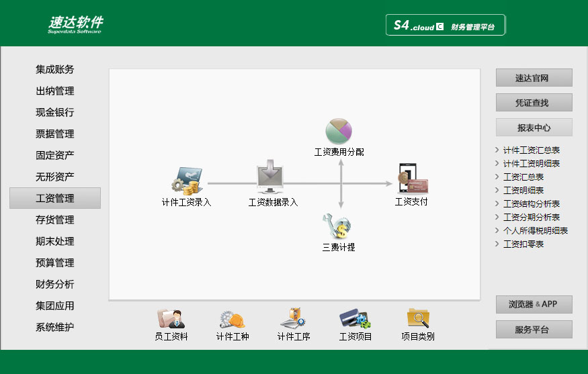Click the 项目类别 label text
Screen dimensions: 588x374
point(418,336)
